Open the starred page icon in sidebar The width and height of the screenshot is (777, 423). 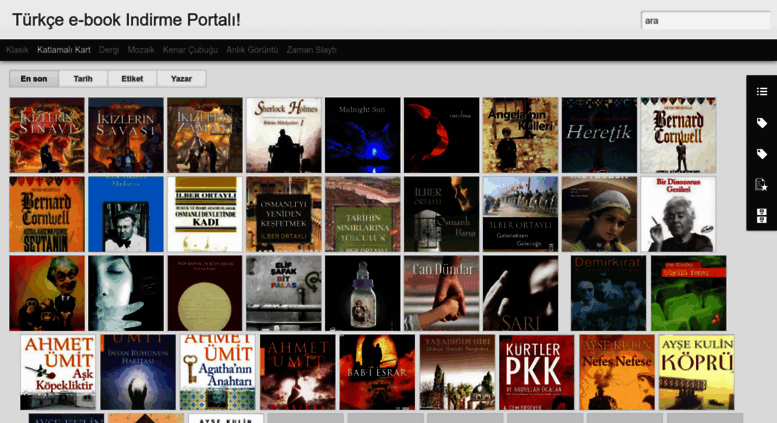coord(761,184)
